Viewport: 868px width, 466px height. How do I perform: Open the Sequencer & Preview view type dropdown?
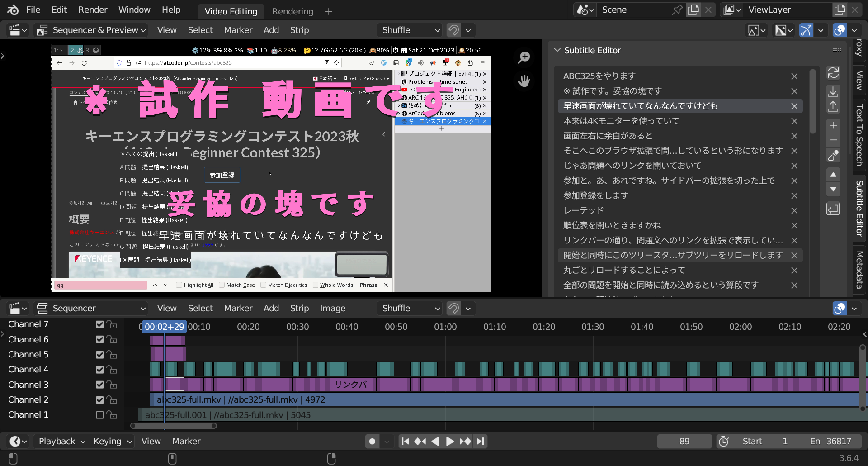pos(92,30)
